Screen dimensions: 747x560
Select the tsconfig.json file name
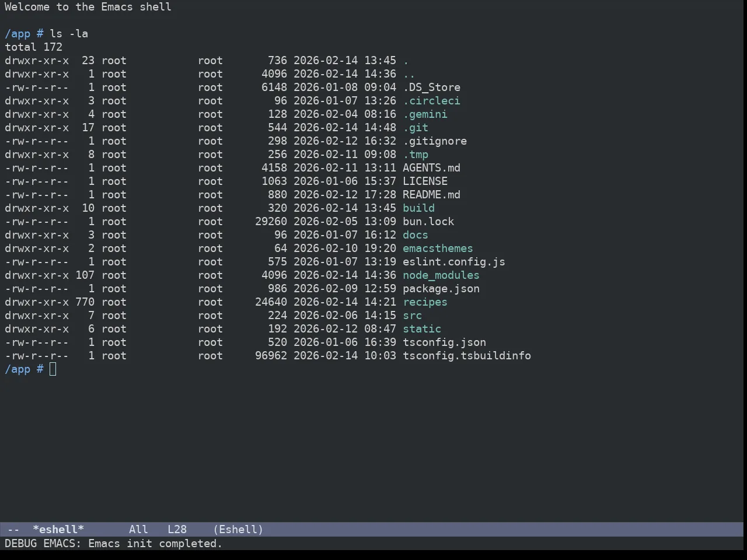click(444, 342)
